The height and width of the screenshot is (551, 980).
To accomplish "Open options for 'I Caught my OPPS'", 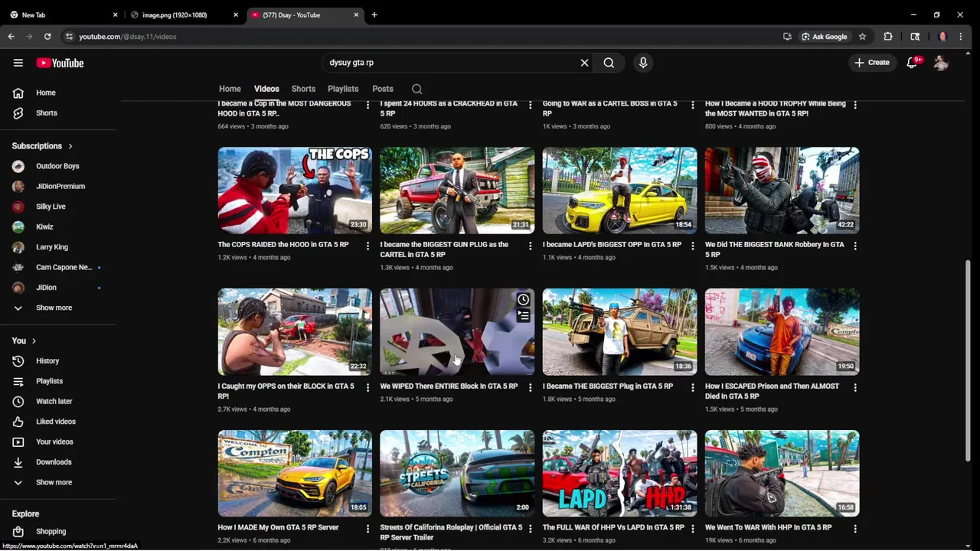I will pos(367,387).
